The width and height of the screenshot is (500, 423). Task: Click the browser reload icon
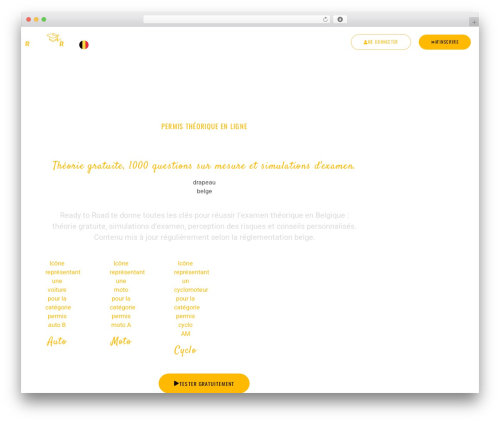[325, 20]
